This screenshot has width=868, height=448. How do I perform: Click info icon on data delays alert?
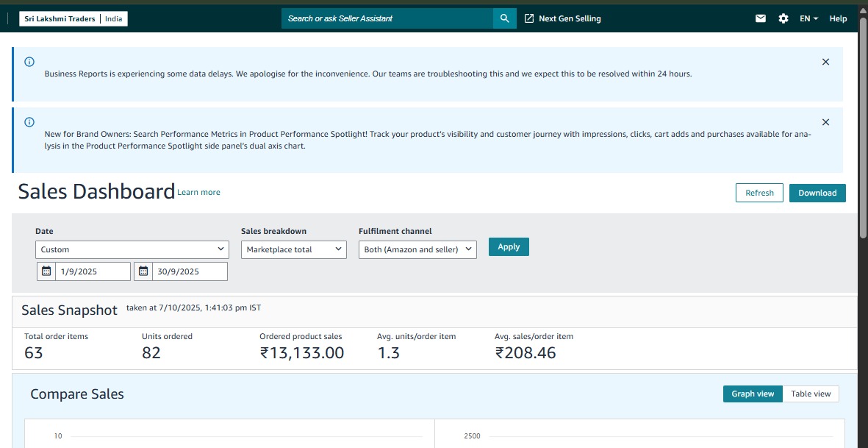click(x=29, y=62)
